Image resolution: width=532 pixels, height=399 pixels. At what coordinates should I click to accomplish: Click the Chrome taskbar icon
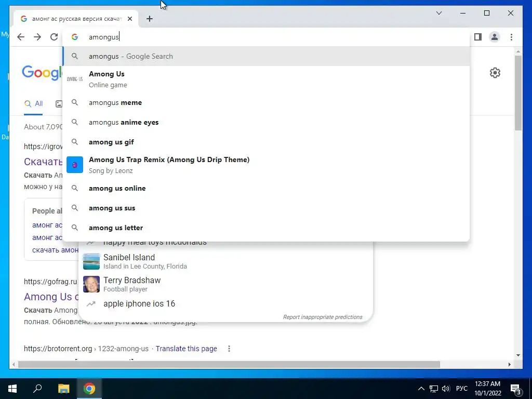click(x=89, y=389)
